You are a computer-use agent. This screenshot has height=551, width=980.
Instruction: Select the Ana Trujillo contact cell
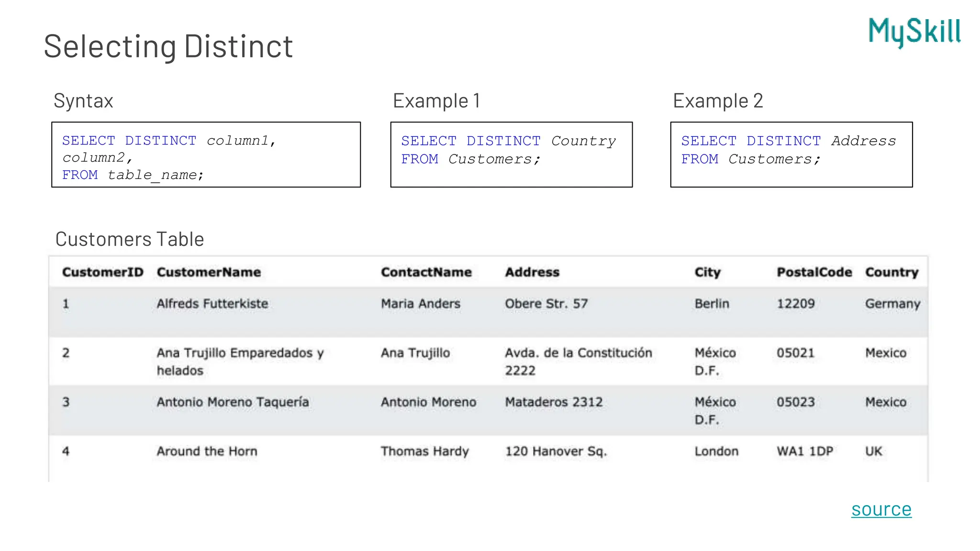[415, 353]
